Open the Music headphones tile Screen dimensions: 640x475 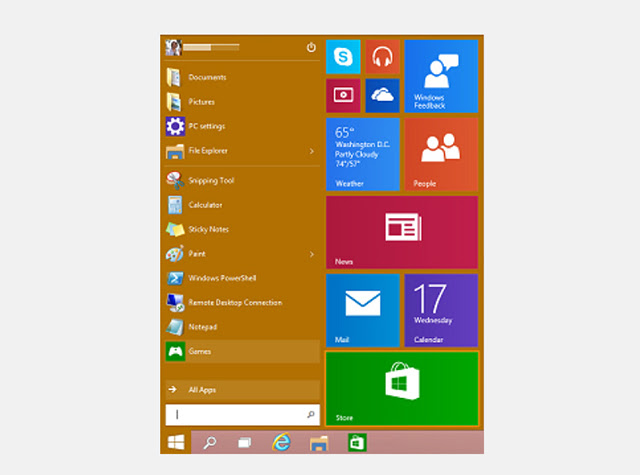(382, 57)
